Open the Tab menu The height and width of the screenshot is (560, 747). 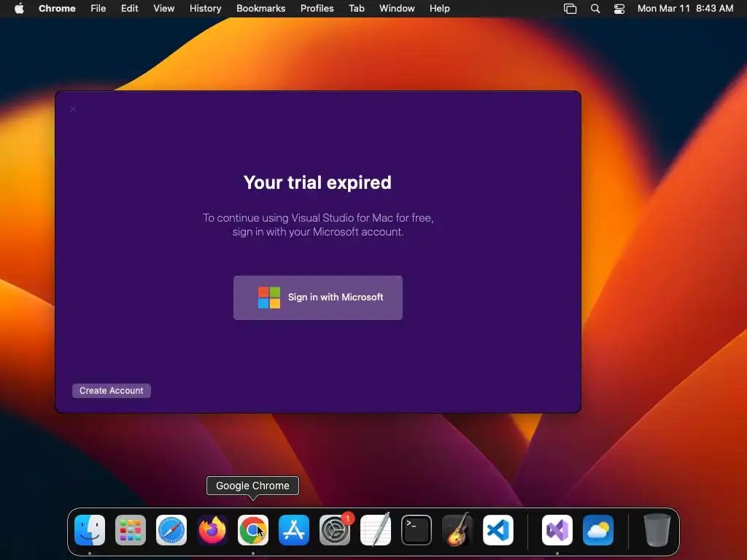click(356, 9)
